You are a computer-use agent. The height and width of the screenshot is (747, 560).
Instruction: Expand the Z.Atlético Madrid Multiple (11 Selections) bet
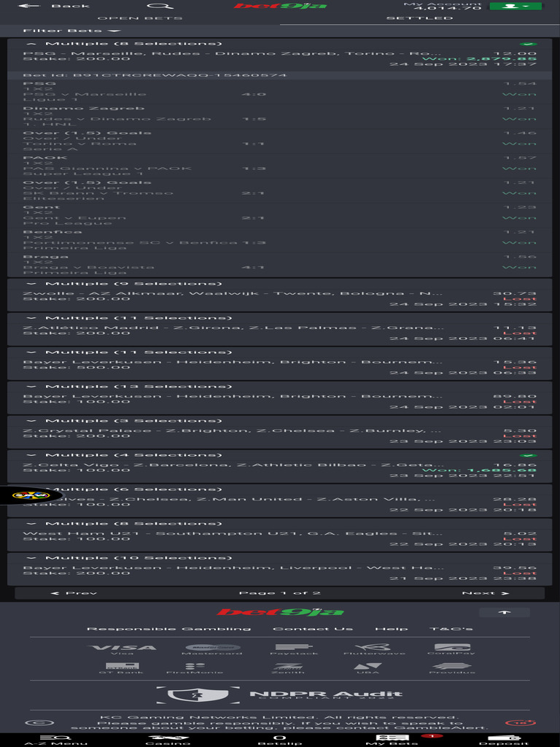pos(31,318)
